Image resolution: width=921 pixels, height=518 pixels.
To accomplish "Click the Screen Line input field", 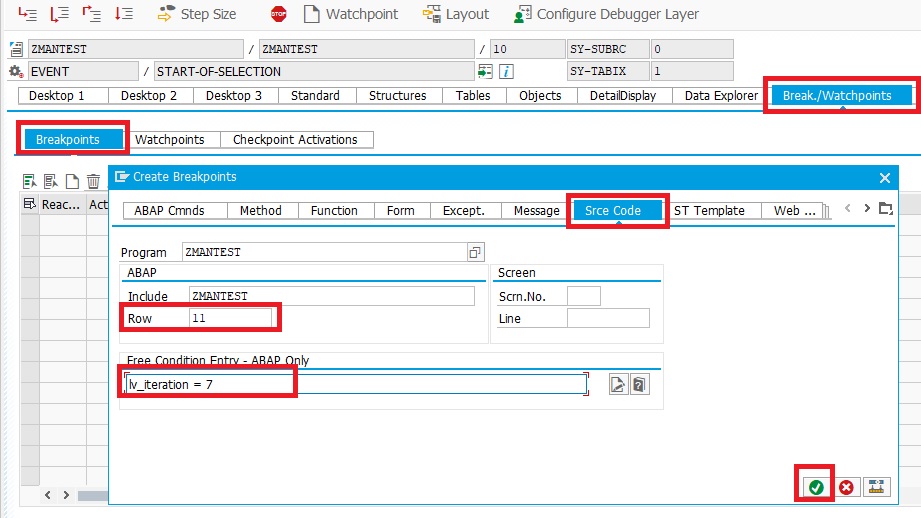I will coord(608,318).
